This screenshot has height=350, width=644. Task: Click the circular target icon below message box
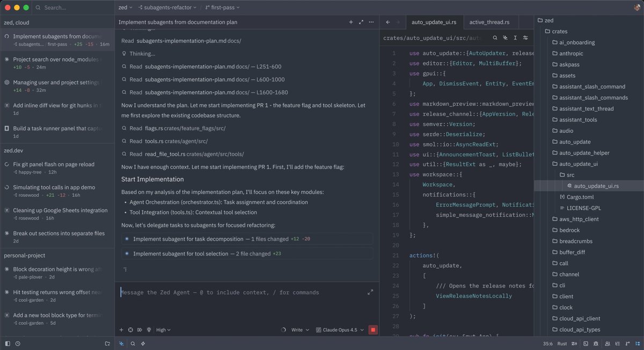130,330
